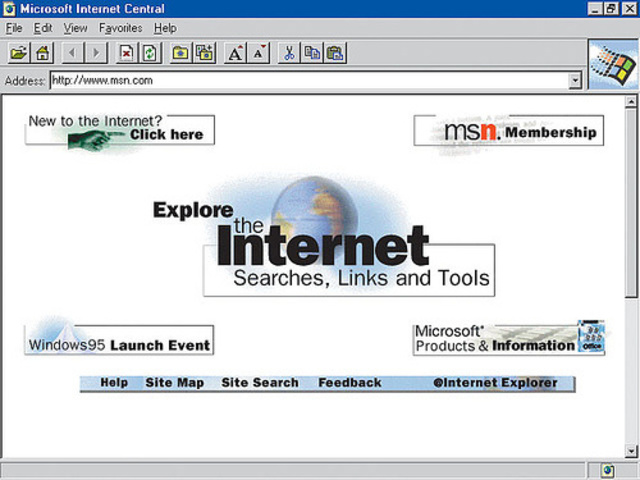Click the New to the Internet banner
Screen dimensions: 640x480
coord(120,130)
